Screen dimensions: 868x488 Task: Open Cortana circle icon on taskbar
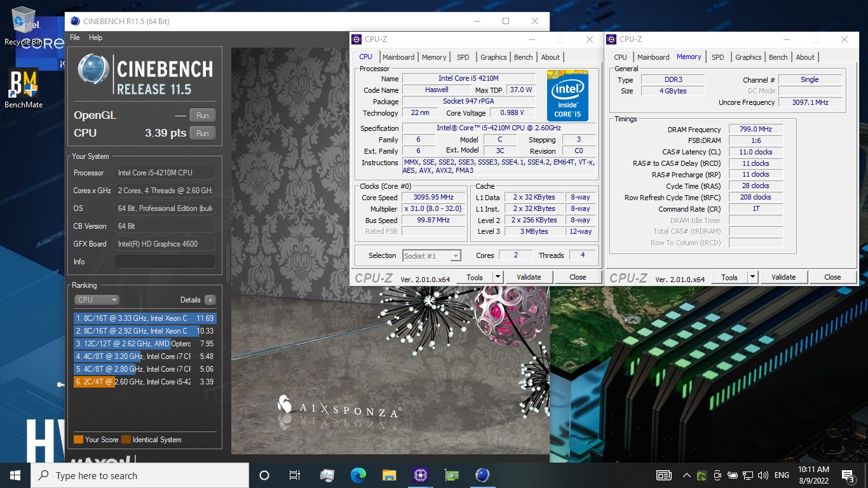(264, 475)
